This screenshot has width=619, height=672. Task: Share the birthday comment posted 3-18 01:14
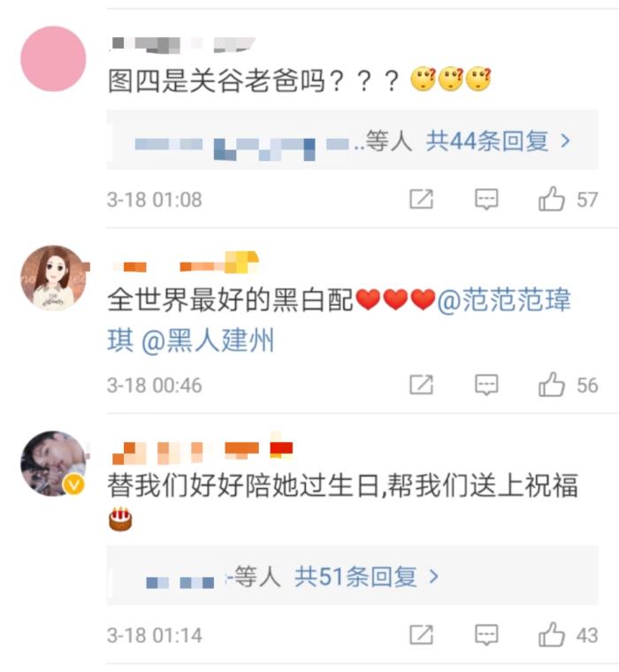click(x=422, y=635)
